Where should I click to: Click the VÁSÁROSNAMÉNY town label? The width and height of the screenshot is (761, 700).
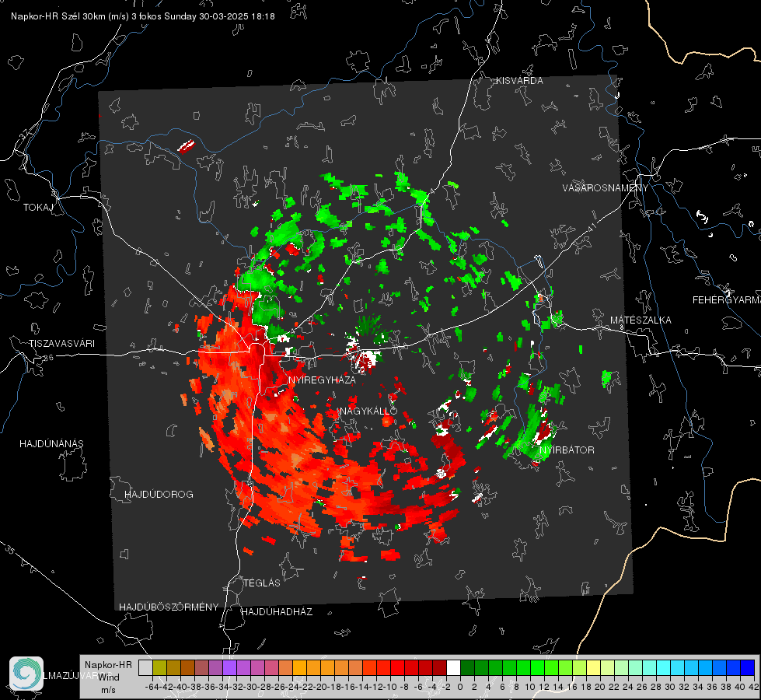[606, 188]
